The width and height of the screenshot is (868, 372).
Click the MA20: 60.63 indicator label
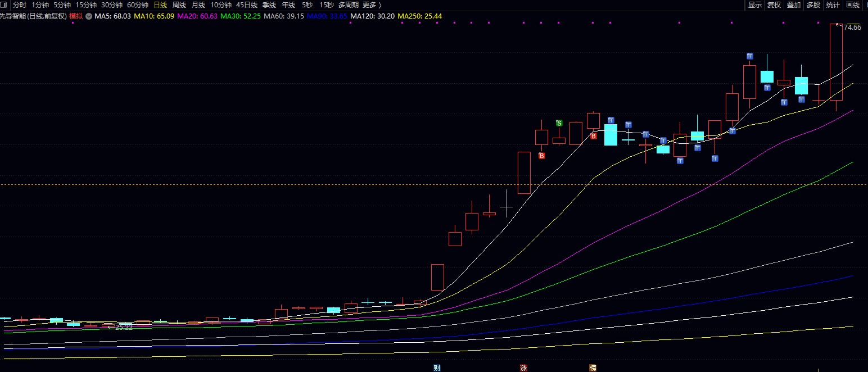(197, 16)
